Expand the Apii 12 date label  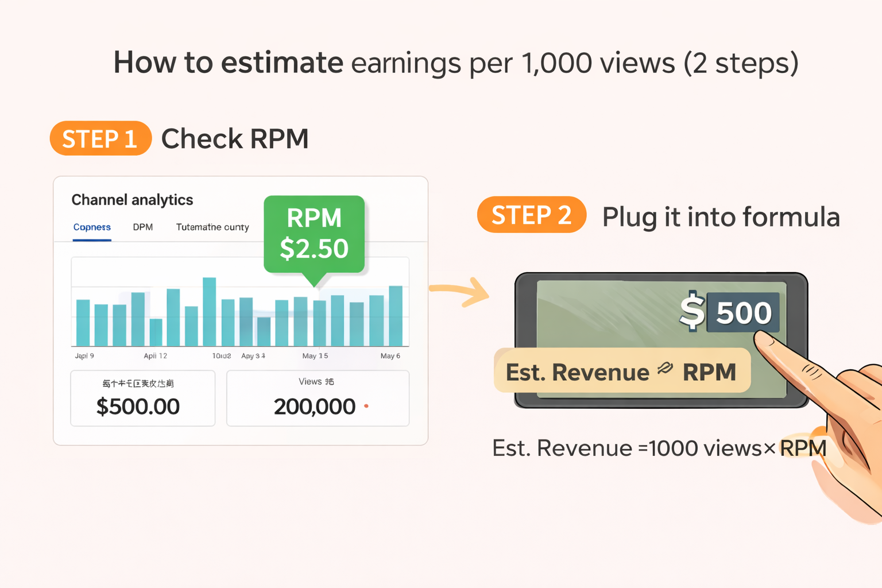click(x=154, y=355)
